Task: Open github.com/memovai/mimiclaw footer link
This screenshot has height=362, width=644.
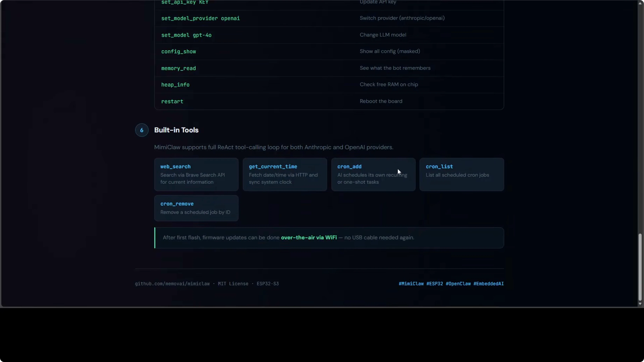Action: coord(172,283)
